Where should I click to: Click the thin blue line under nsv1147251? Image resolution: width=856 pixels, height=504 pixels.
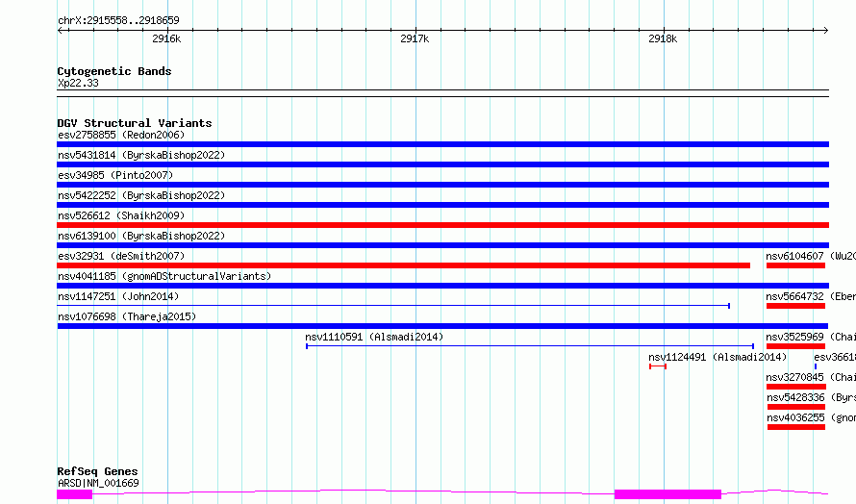(393, 306)
